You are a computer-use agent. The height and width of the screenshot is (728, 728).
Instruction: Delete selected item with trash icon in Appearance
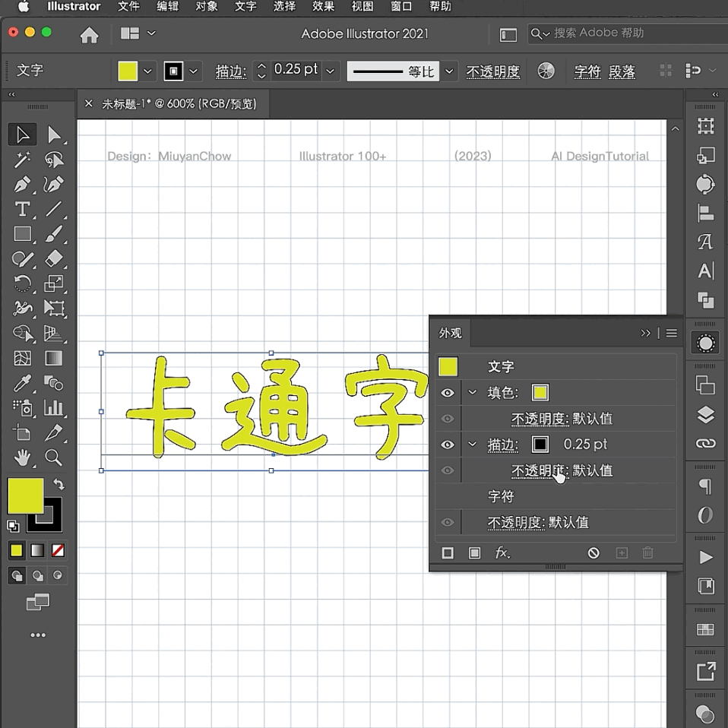pyautogui.click(x=647, y=552)
